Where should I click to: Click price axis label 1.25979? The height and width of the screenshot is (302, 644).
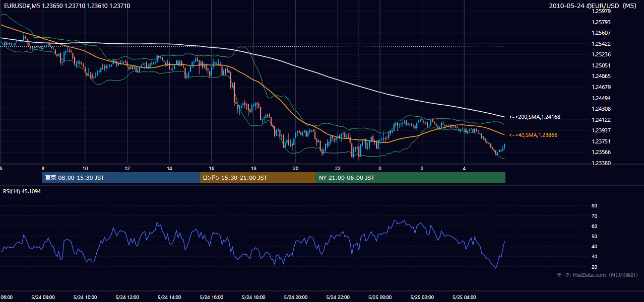(x=601, y=11)
